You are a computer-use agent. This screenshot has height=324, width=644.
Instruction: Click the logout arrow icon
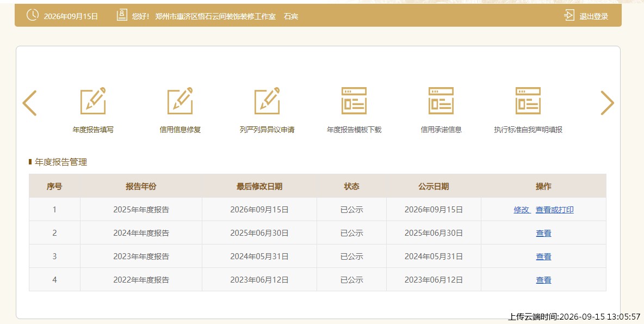coord(569,16)
